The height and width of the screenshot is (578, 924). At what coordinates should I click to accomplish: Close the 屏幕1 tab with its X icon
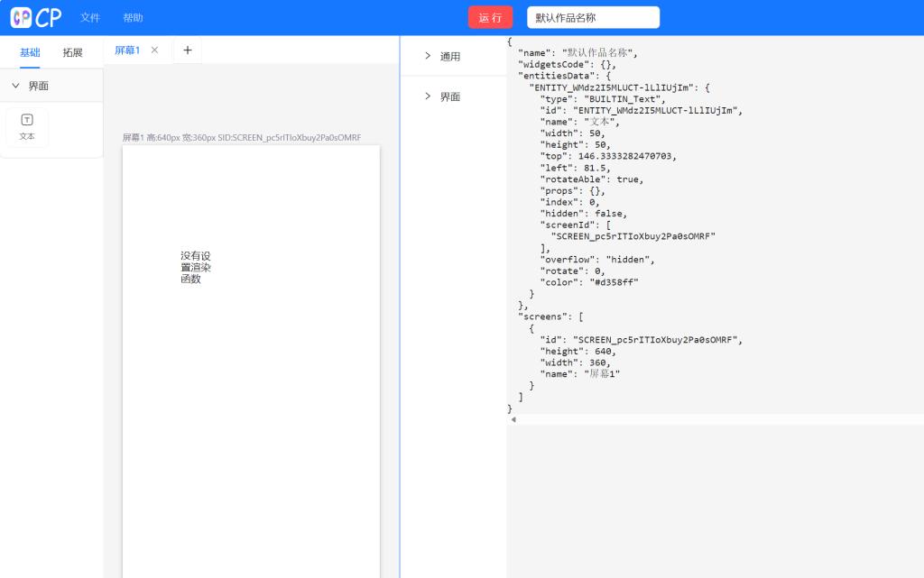[x=154, y=50]
